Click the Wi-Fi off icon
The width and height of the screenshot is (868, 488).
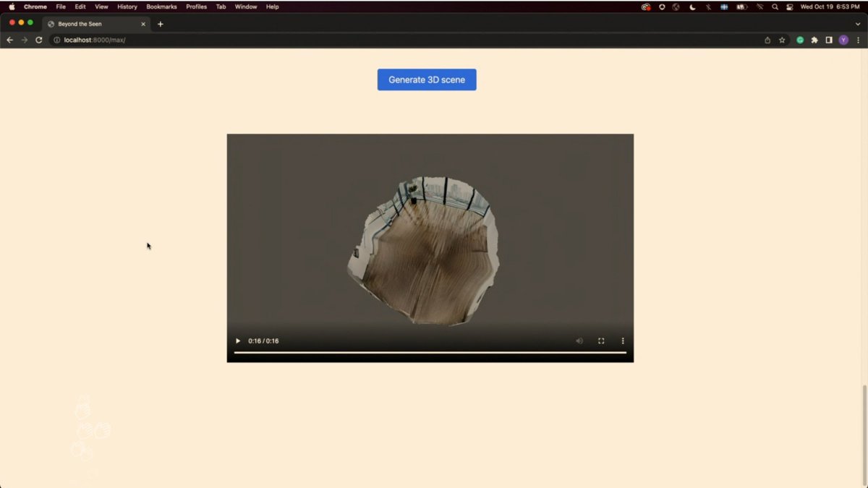point(759,7)
